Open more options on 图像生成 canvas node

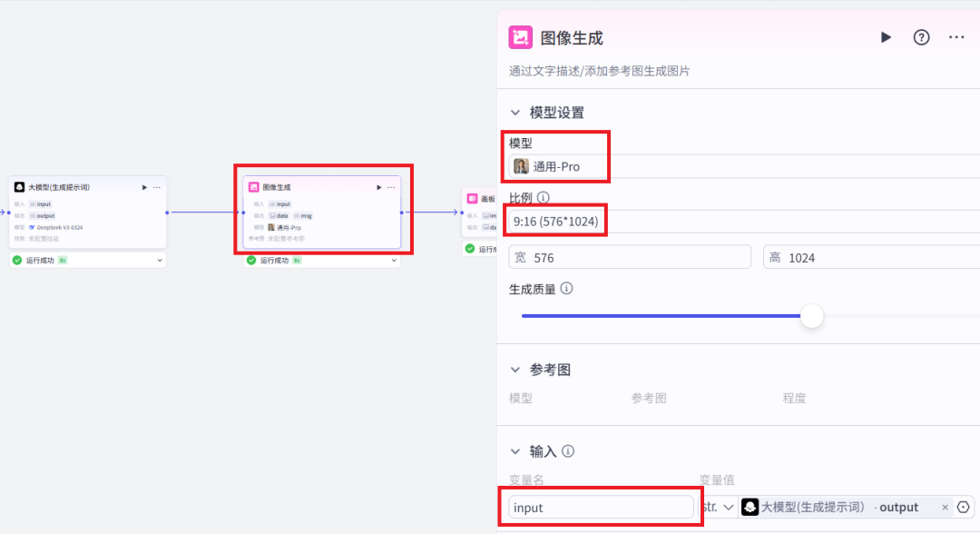[x=392, y=187]
